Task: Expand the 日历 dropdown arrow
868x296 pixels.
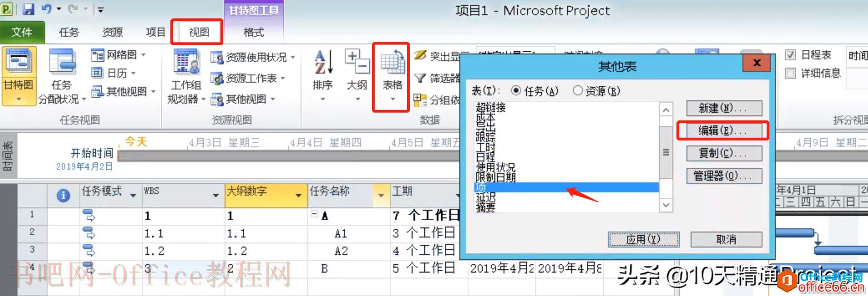Action: [x=133, y=73]
